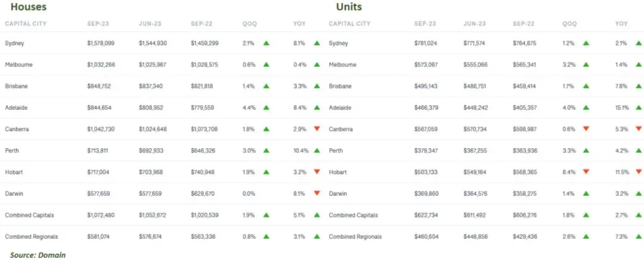Click Houses table CAPITAL CITY column header
Screen dimensions: 644x267
pyautogui.click(x=26, y=24)
